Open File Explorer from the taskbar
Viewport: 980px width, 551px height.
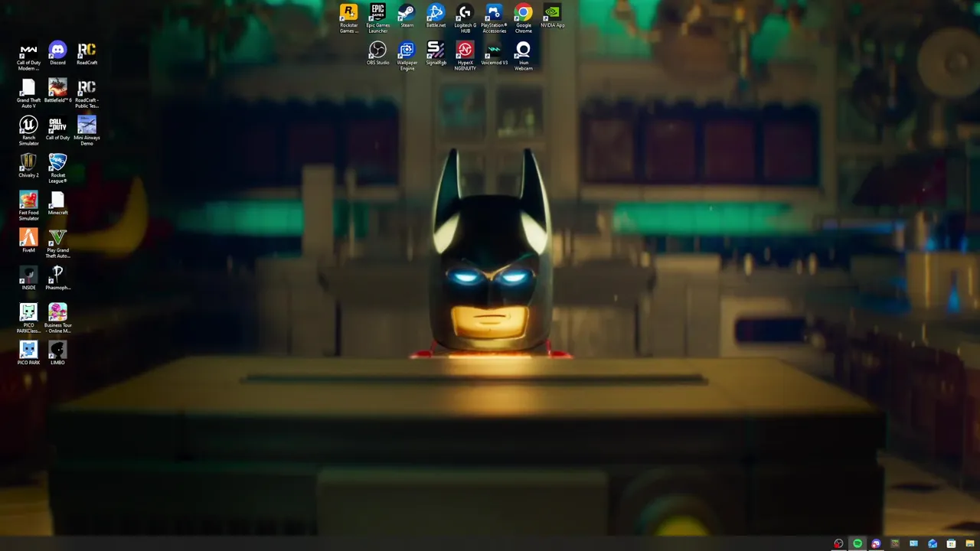point(970,543)
